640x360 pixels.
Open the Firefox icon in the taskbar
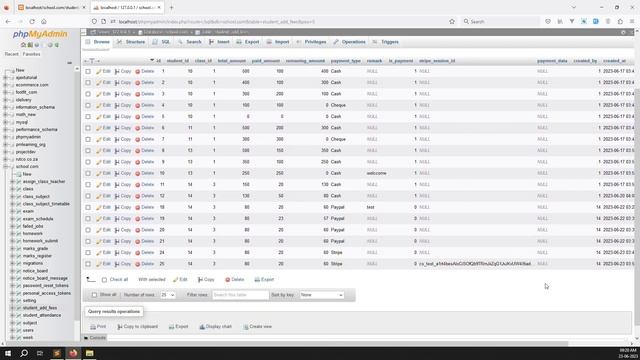[73, 353]
